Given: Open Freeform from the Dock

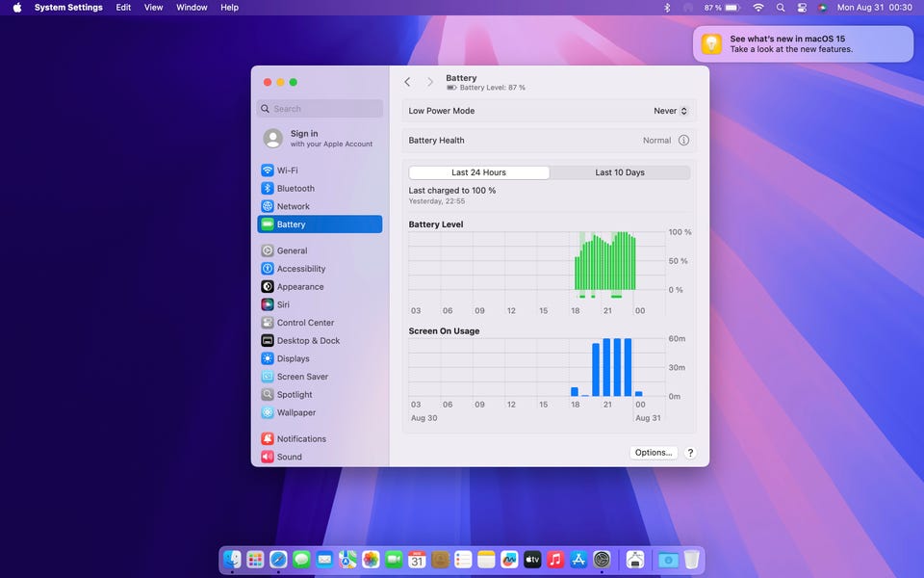Looking at the screenshot, I should click(509, 559).
